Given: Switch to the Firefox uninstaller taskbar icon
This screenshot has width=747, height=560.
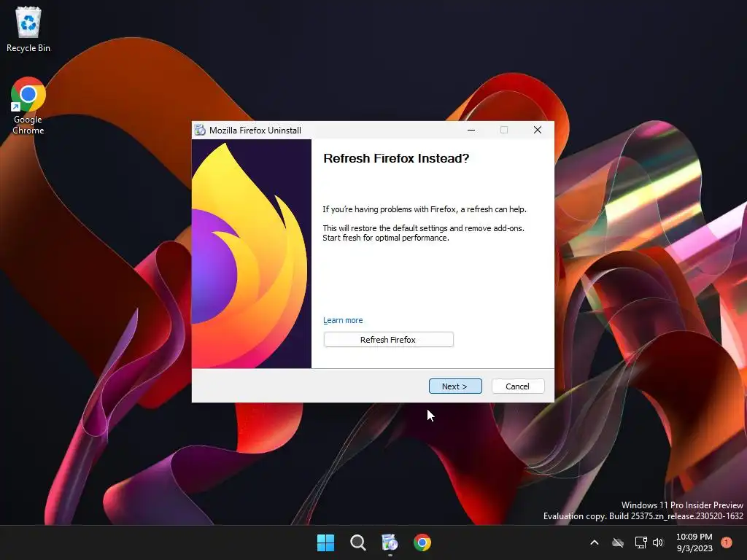Looking at the screenshot, I should pyautogui.click(x=390, y=542).
